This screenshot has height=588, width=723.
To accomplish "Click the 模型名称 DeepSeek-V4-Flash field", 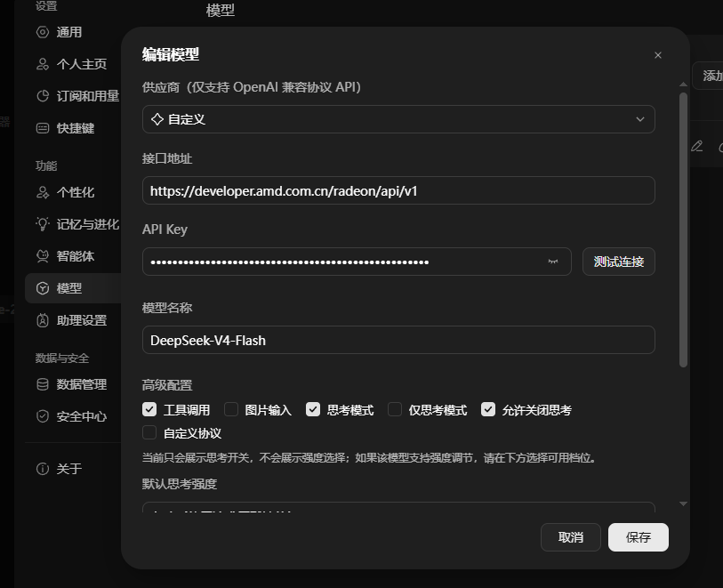I will coord(398,340).
